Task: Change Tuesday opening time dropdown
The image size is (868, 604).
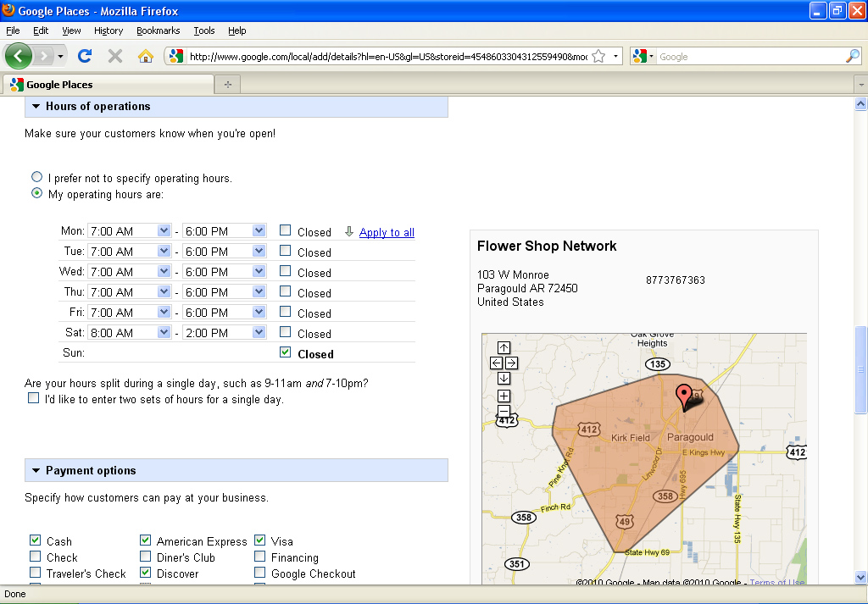Action: point(129,252)
